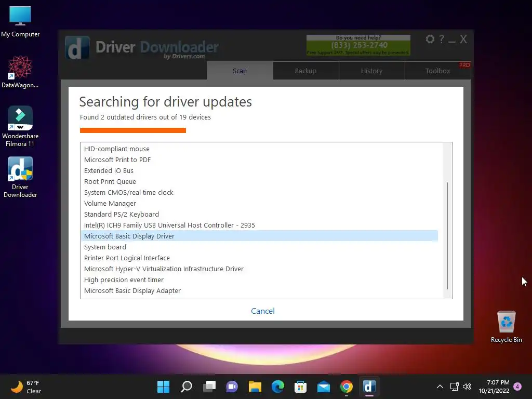This screenshot has height=399, width=532.
Task: Switch to the Scan tab
Action: tap(240, 71)
